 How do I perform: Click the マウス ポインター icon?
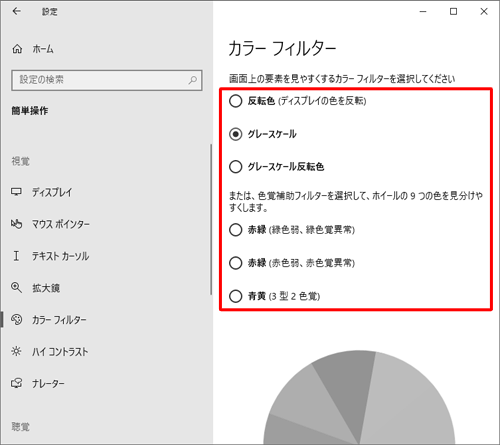[x=16, y=224]
